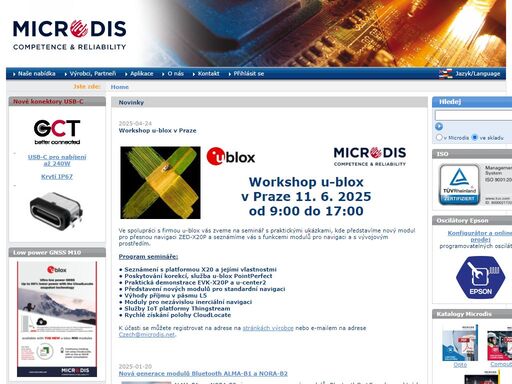
Task: Click the Novinky section header
Action: [269, 102]
